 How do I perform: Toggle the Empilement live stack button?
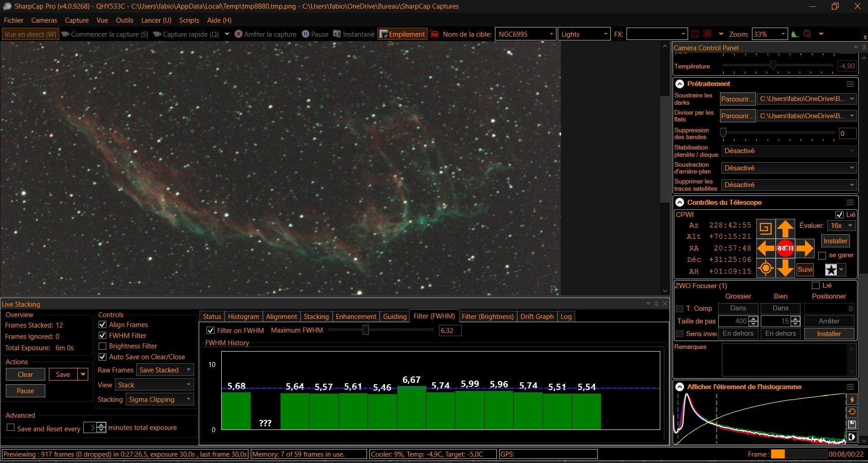(402, 34)
